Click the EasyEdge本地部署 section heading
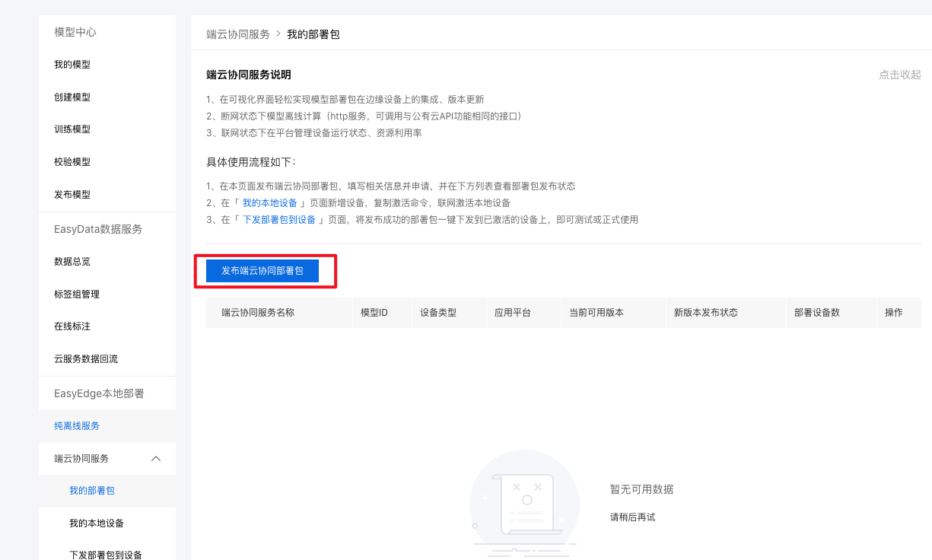The height and width of the screenshot is (560, 932). [99, 393]
